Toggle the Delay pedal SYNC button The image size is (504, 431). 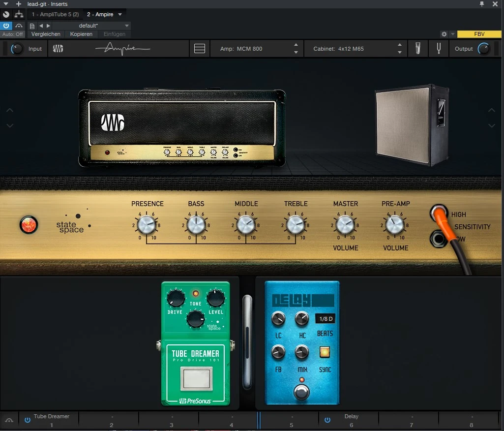[x=325, y=352]
